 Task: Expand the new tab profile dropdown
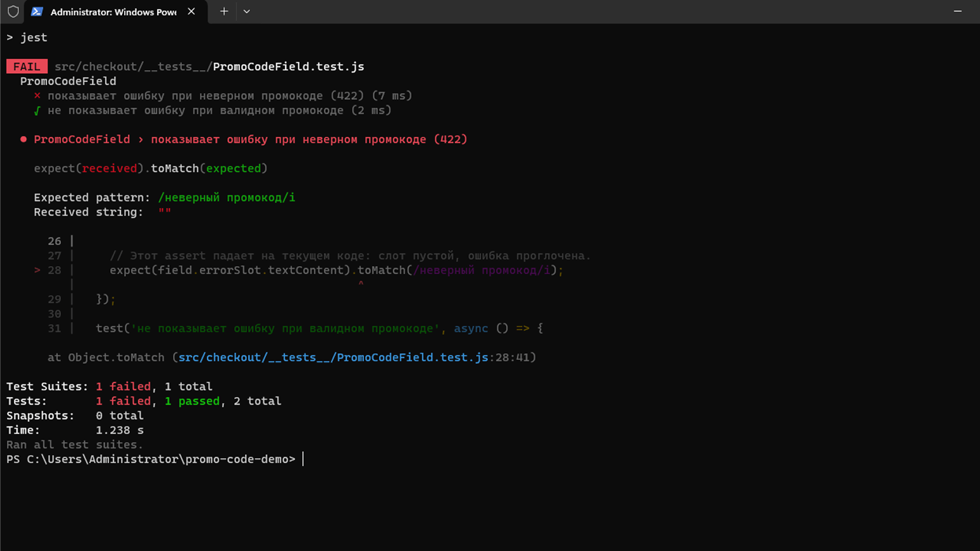[247, 11]
